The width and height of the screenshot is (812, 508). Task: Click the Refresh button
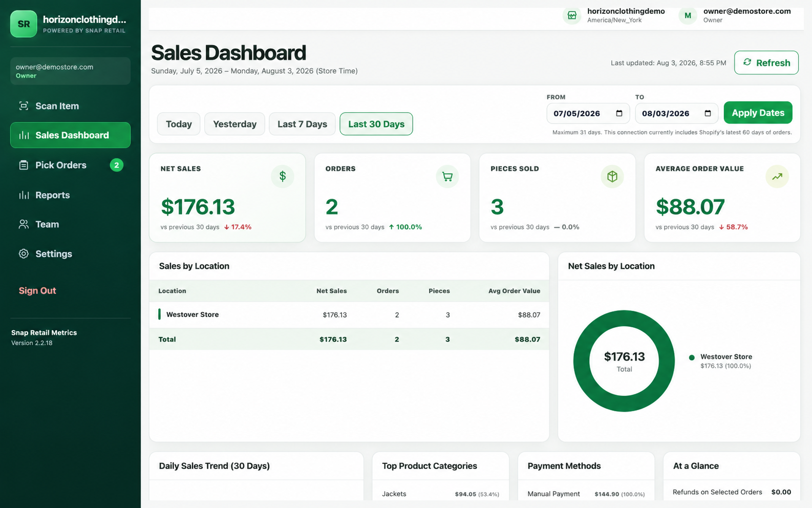pos(766,62)
